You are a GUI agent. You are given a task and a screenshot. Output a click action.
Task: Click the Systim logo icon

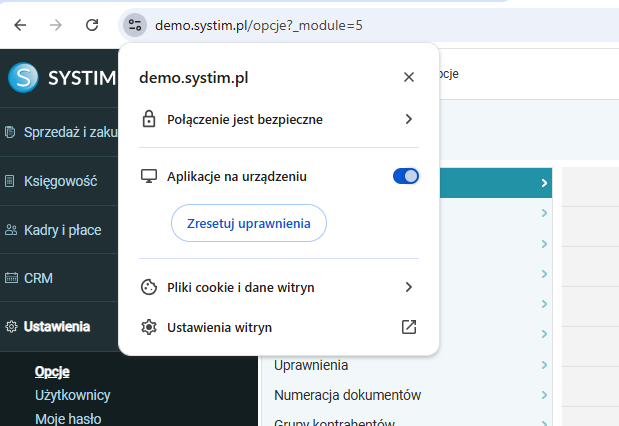[x=23, y=78]
